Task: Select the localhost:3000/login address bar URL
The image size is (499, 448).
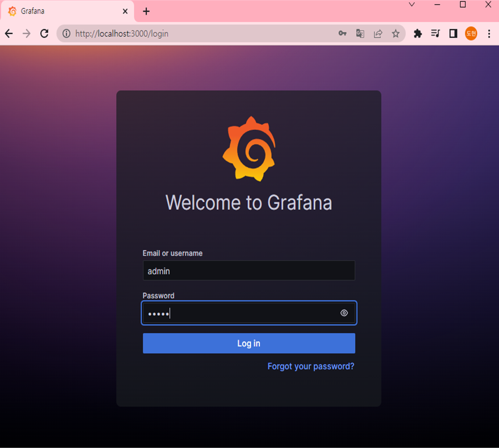Action: (122, 34)
